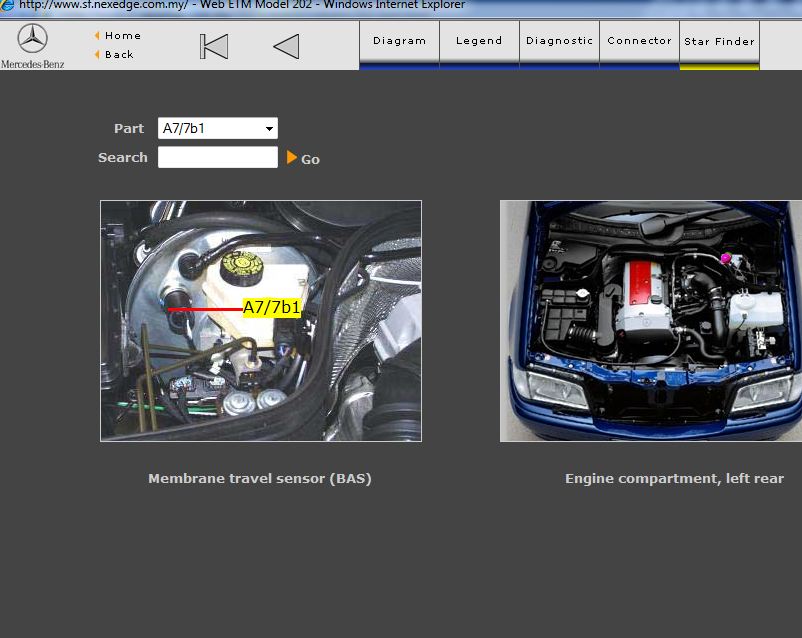Click the Back link

tap(119, 55)
